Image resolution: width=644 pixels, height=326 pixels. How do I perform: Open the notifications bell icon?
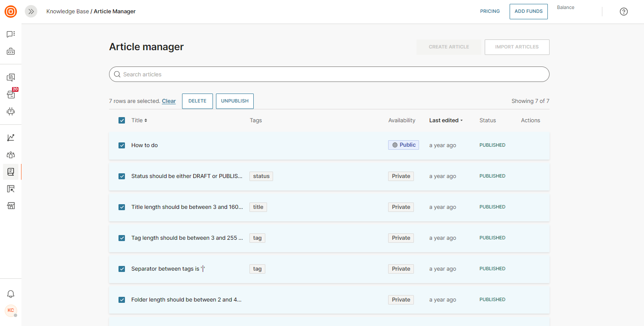click(x=11, y=294)
